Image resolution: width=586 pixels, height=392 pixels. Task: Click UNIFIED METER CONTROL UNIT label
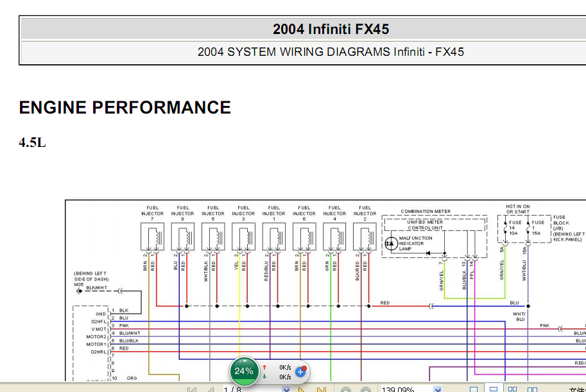[426, 225]
